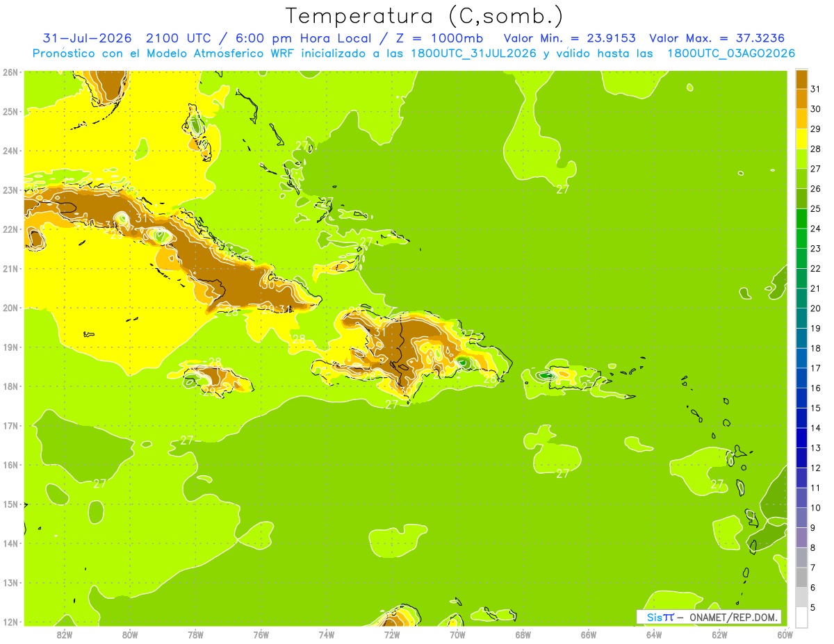Click the '70W' longitude label
The height and width of the screenshot is (644, 834).
pyautogui.click(x=457, y=634)
